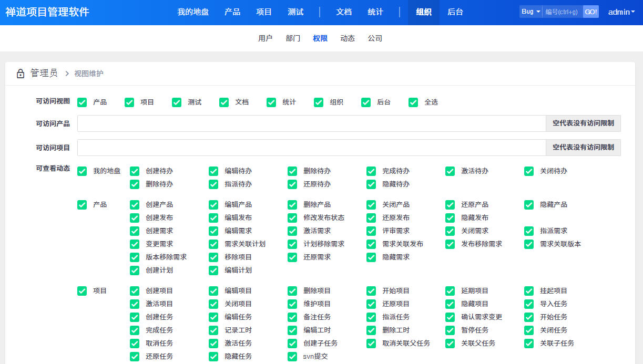
Task: Toggle the 完成待办 checkbox
Action: click(371, 171)
